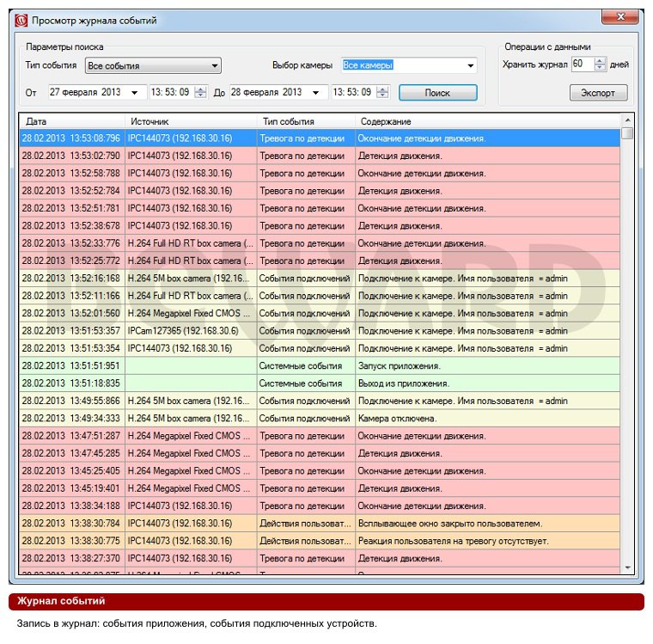Image resolution: width=653 pixels, height=644 pixels.
Task: Click the Содержание column header
Action: (487, 121)
